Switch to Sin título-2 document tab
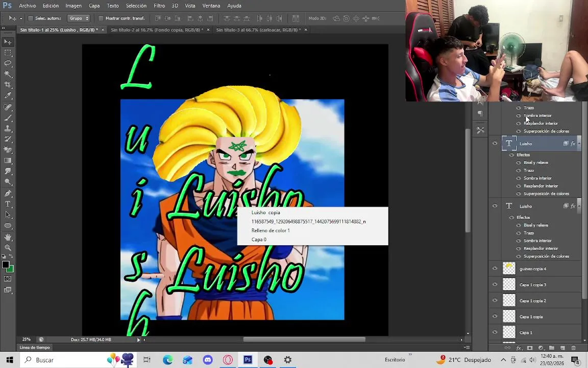 click(x=157, y=30)
